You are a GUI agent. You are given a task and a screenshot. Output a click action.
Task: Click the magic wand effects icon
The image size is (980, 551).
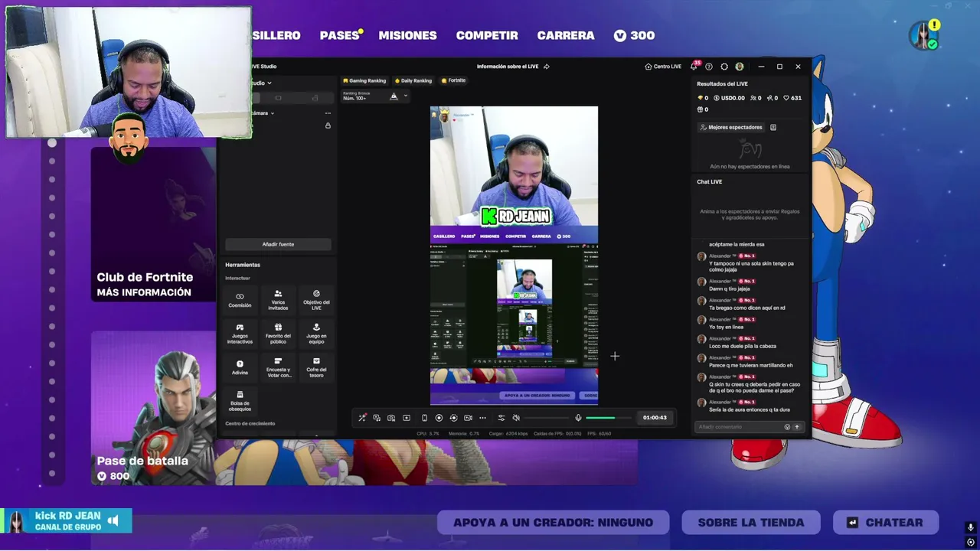coord(362,418)
